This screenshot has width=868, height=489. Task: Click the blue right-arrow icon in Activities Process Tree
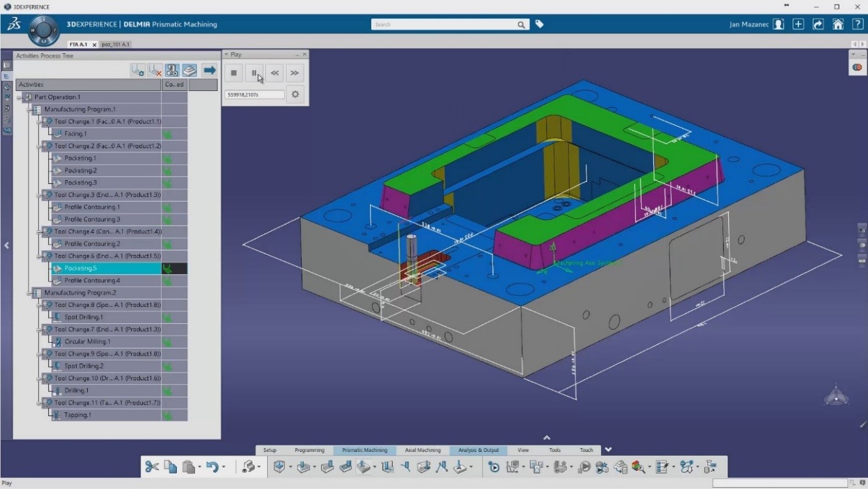tap(209, 70)
